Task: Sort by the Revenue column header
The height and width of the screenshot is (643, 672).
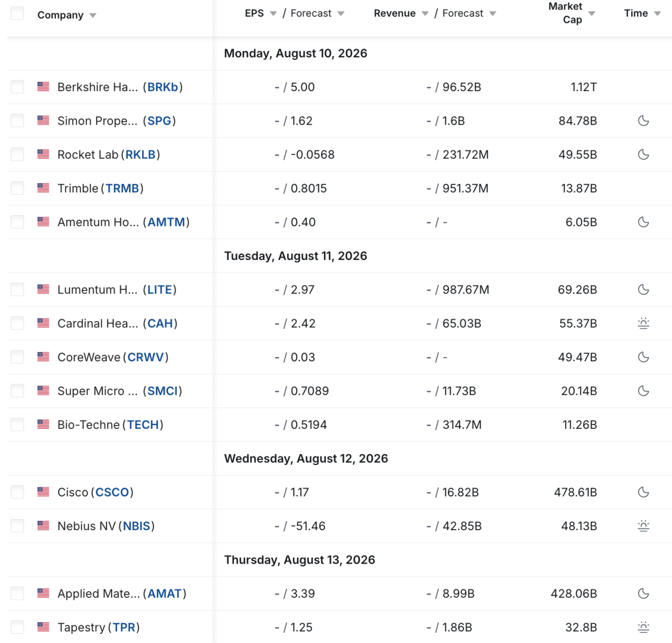Action: coord(395,13)
